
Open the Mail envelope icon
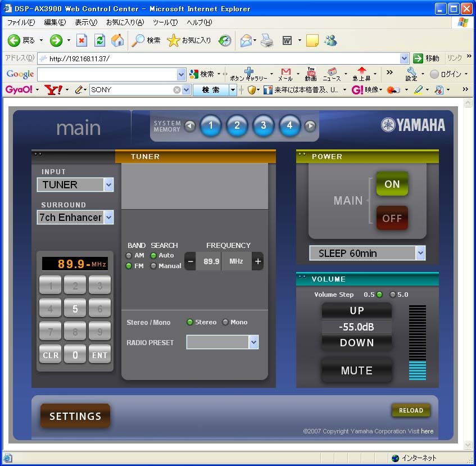[x=246, y=40]
